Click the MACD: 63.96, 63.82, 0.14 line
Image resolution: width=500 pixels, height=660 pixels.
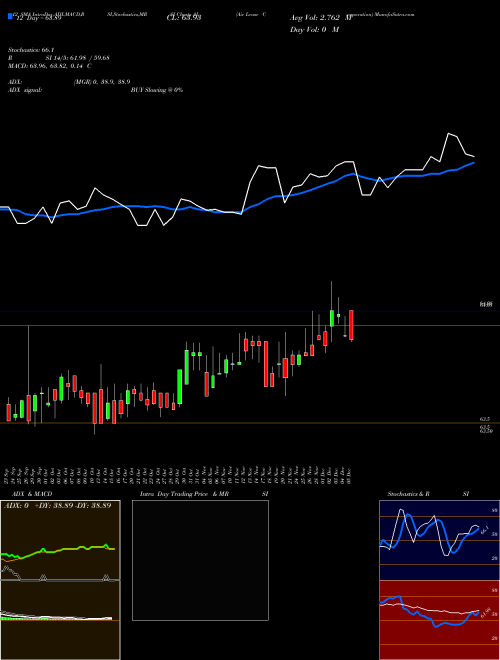pos(50,66)
